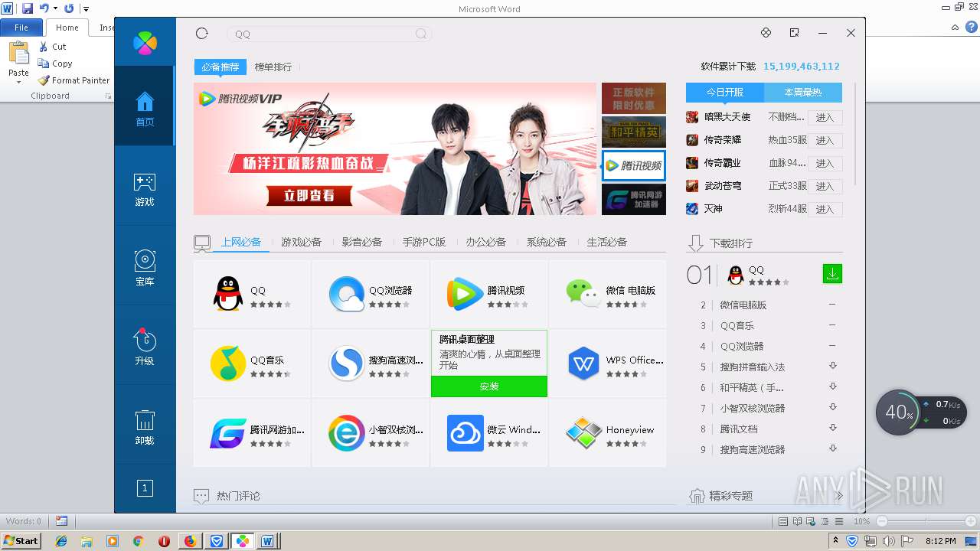This screenshot has height=551, width=980.
Task: Click the refresh icon beside search box
Action: coord(202,34)
